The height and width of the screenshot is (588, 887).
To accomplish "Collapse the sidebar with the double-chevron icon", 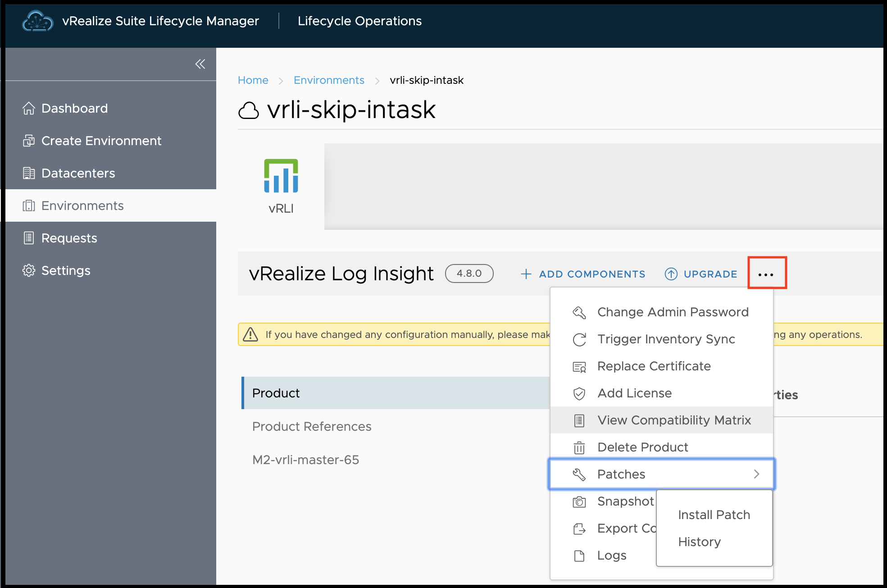I will click(x=200, y=64).
